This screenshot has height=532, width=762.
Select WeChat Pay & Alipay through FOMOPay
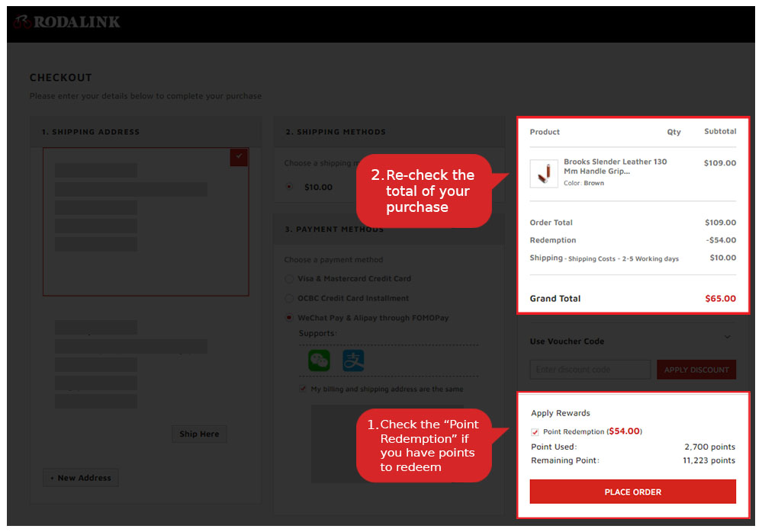pyautogui.click(x=289, y=318)
